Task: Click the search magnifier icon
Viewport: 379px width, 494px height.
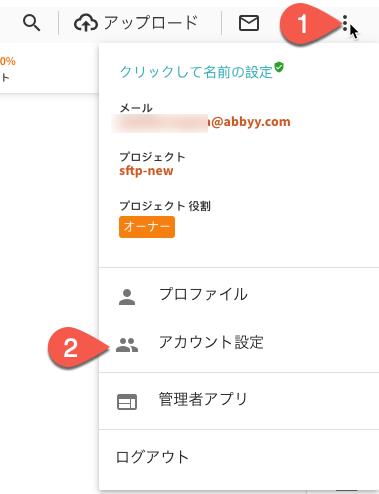Action: coord(32,23)
